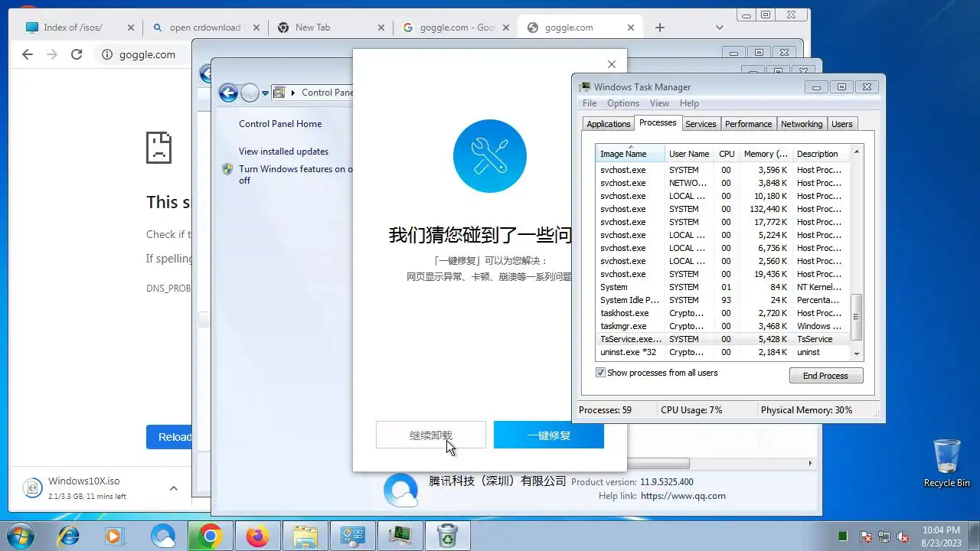Switch to the open crdownload tab
980x551 pixels.
[x=205, y=28]
